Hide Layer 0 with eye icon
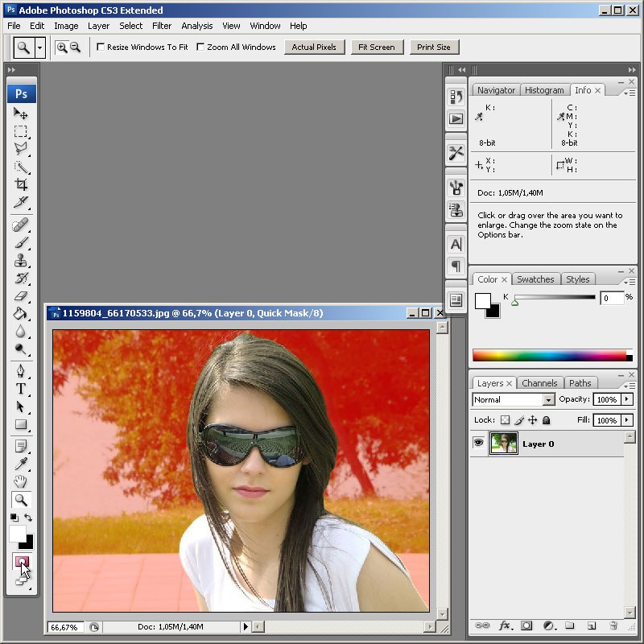This screenshot has height=644, width=644. (478, 443)
